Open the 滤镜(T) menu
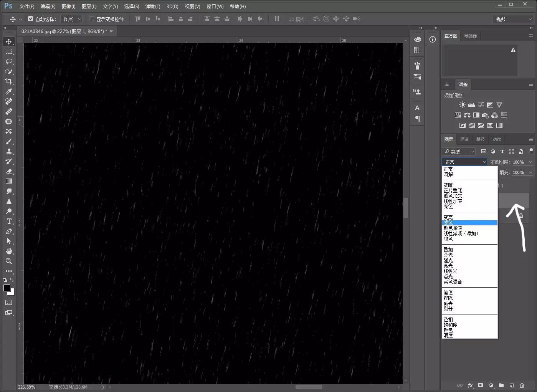This screenshot has width=537, height=392. click(153, 7)
